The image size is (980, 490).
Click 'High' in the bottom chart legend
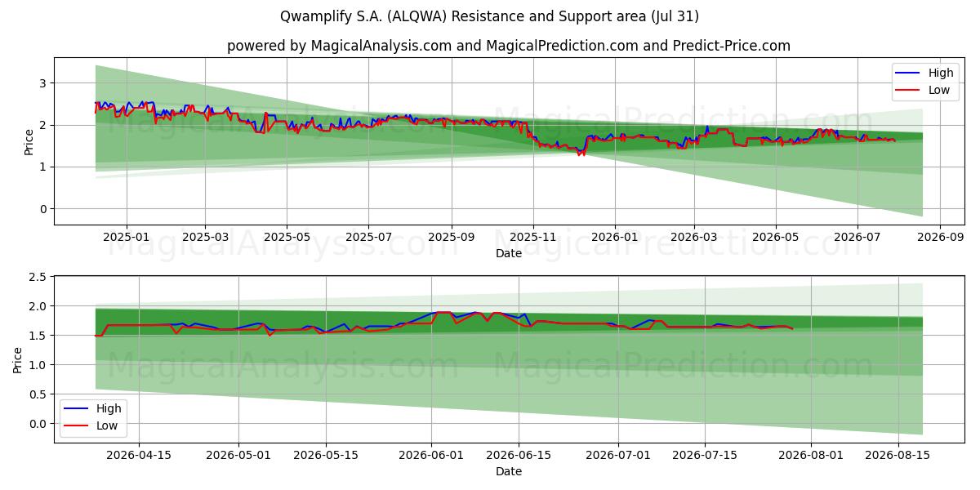click(109, 408)
